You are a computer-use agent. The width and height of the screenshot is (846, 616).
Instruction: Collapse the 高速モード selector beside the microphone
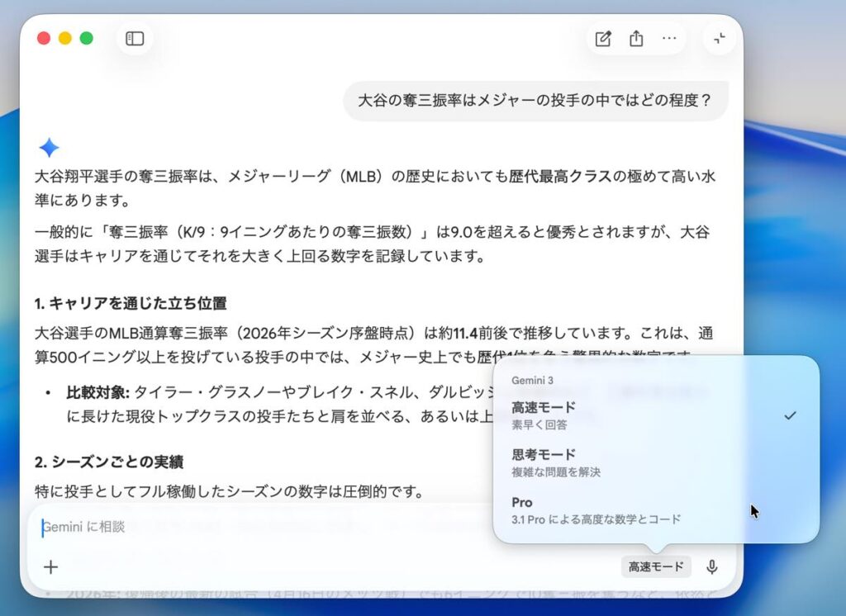point(656,566)
